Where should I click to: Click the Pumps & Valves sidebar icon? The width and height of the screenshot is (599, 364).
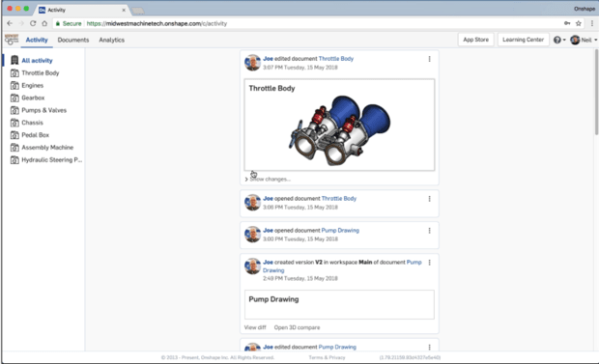pyautogui.click(x=14, y=110)
